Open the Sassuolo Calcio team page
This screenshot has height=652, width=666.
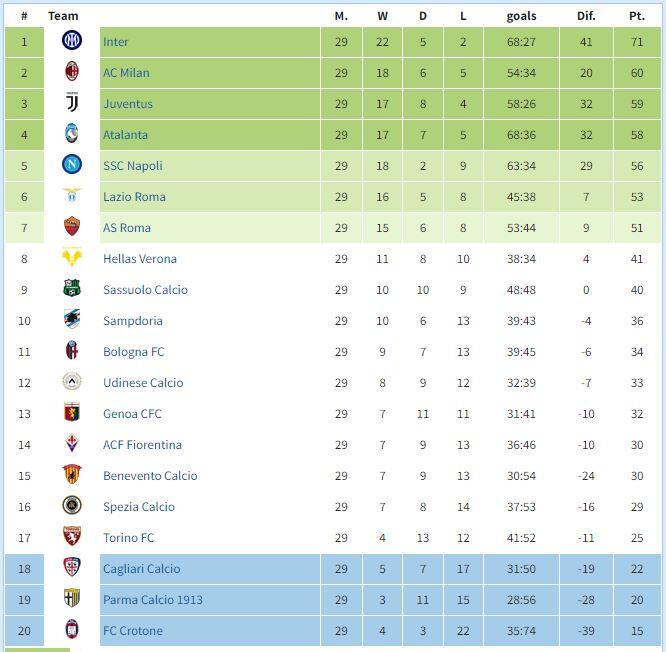[145, 290]
